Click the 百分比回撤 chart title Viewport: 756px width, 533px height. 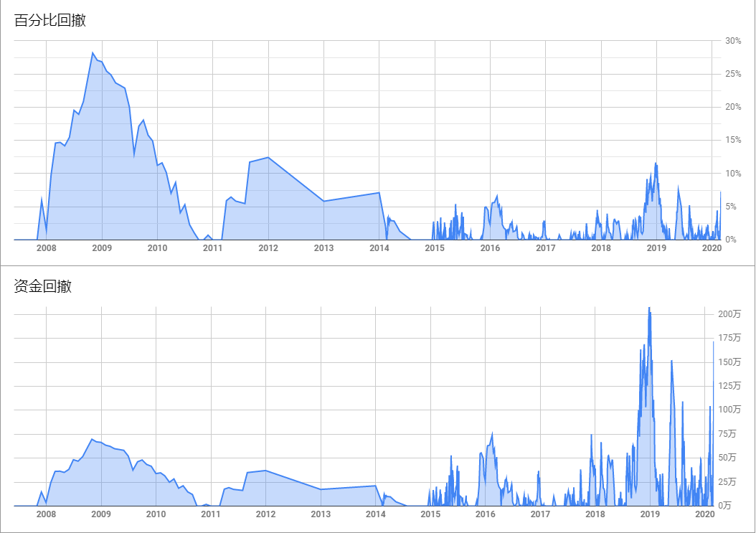click(50, 20)
